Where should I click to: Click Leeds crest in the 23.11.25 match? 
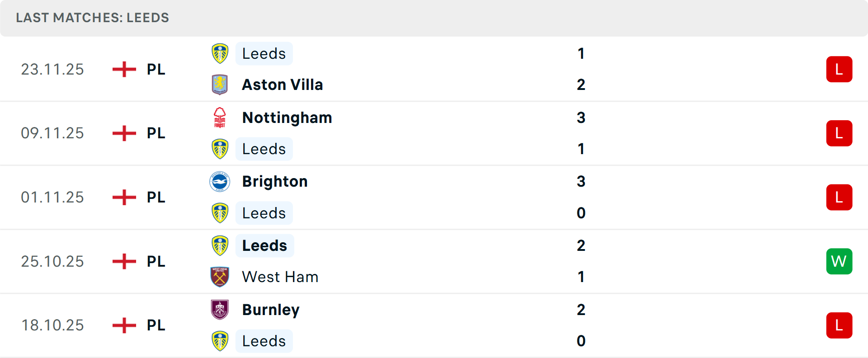pos(220,53)
